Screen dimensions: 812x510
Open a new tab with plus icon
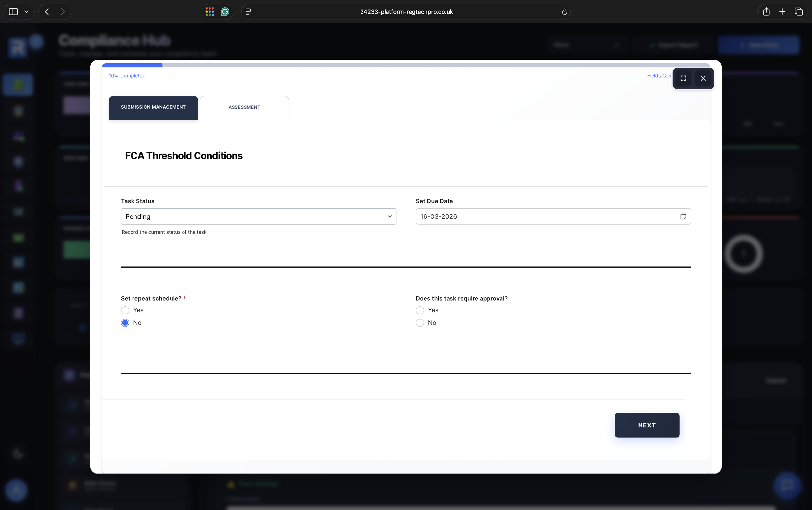coord(782,12)
